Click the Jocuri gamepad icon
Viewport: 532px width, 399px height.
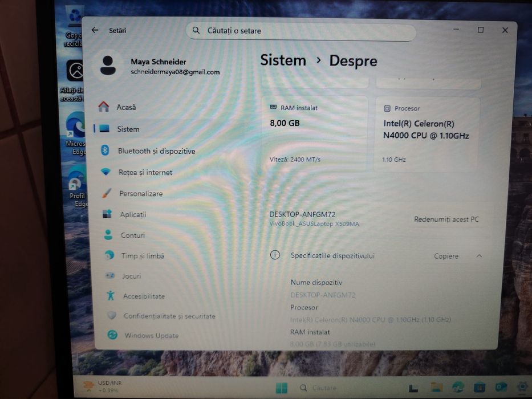[110, 275]
